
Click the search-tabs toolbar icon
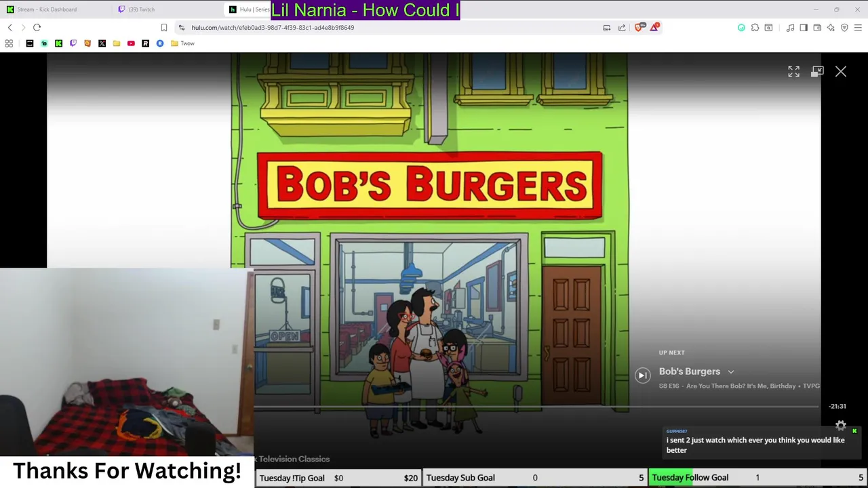click(x=768, y=28)
